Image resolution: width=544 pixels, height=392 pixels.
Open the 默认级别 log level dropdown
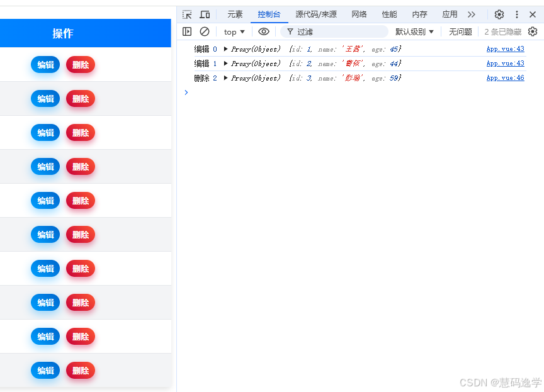[414, 32]
